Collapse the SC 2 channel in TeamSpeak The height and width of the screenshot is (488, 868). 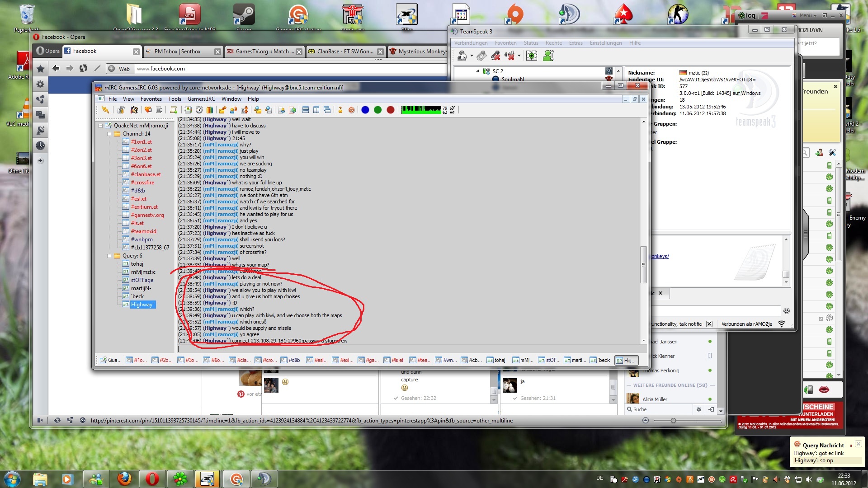pyautogui.click(x=477, y=71)
